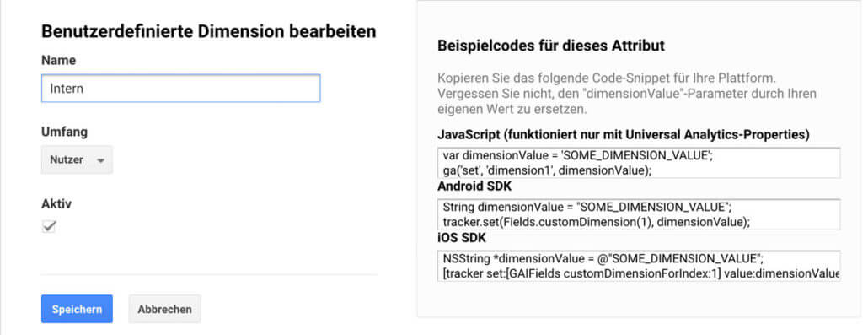The image size is (868, 335).
Task: Click the "Umfang" label
Action: [64, 132]
